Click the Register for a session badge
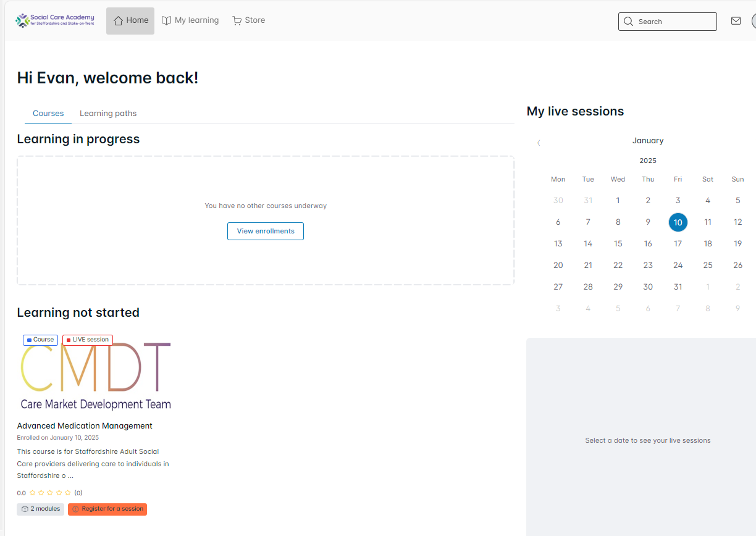 [107, 509]
